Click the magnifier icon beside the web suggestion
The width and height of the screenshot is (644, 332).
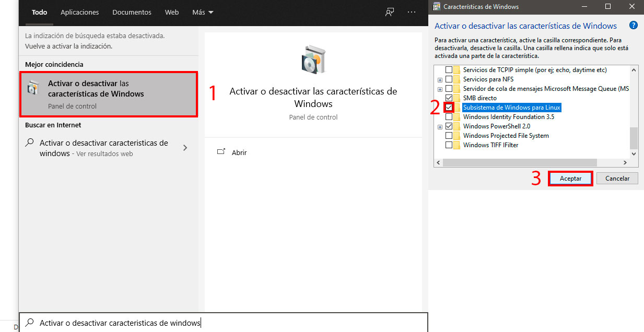click(x=30, y=143)
